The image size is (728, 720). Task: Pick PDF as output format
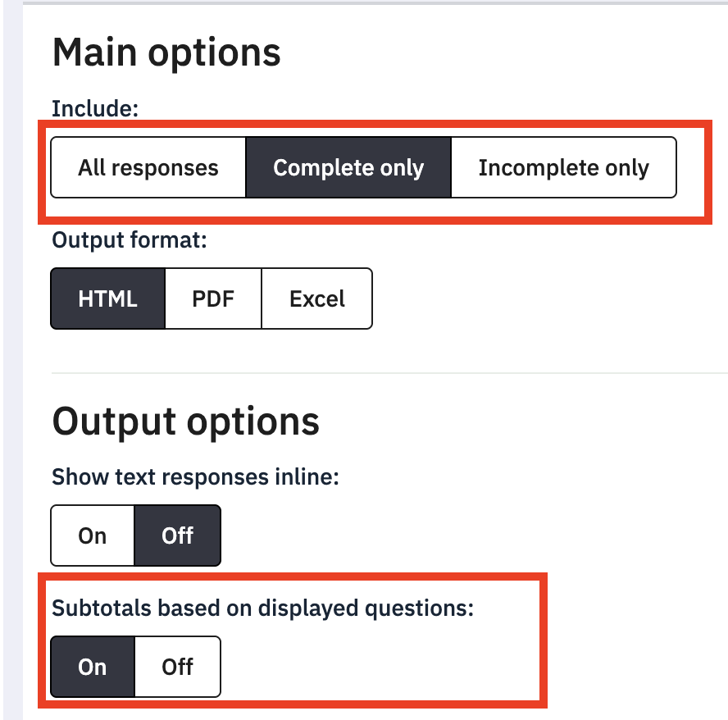(213, 298)
